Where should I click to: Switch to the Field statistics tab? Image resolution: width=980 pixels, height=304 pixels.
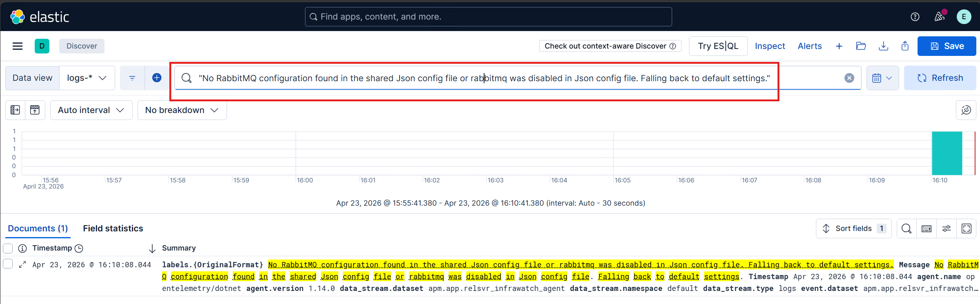[113, 229]
